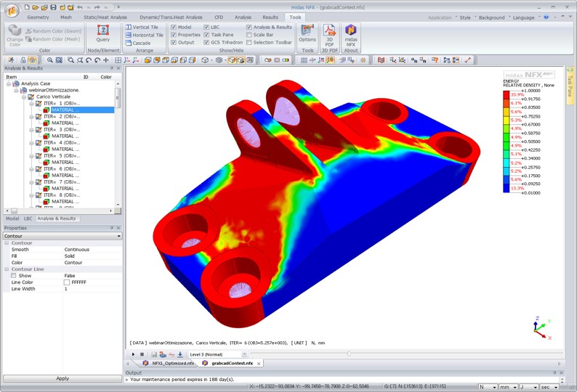Open the Style menu

coord(465,17)
